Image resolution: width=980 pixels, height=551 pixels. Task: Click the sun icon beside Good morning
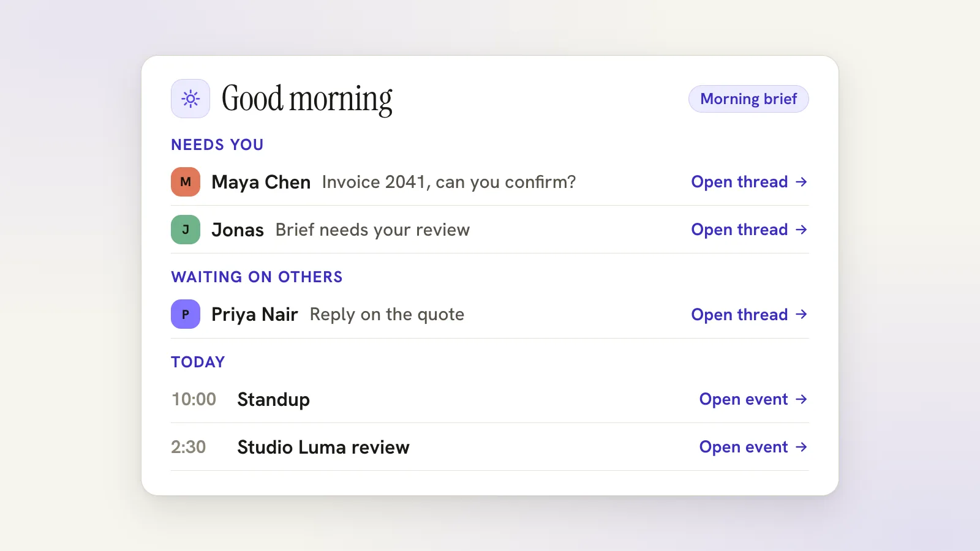pyautogui.click(x=190, y=99)
